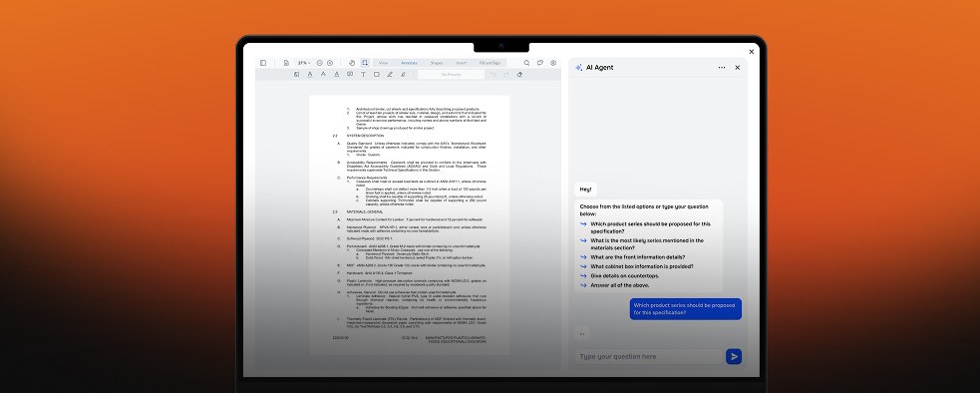This screenshot has width=980, height=393.
Task: Switch to the View tab
Action: [383, 63]
